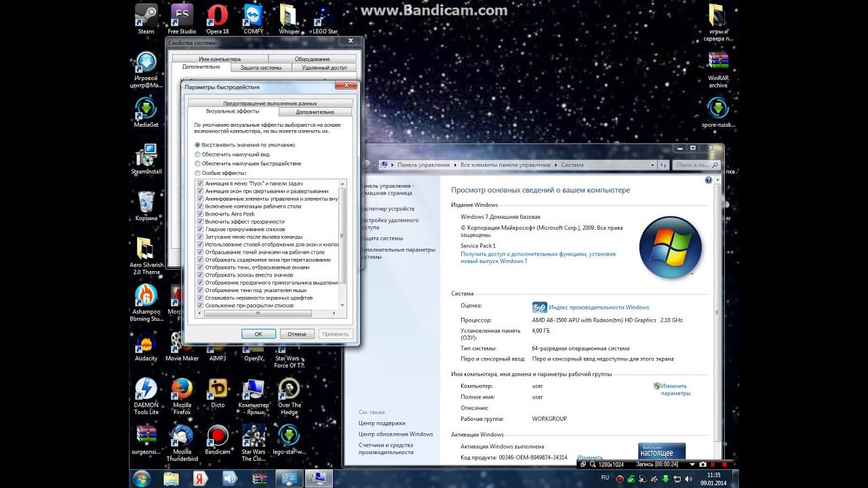Toggle 'Отображать эскизы вместо значков' checkbox
868x488 pixels.
[x=200, y=275]
